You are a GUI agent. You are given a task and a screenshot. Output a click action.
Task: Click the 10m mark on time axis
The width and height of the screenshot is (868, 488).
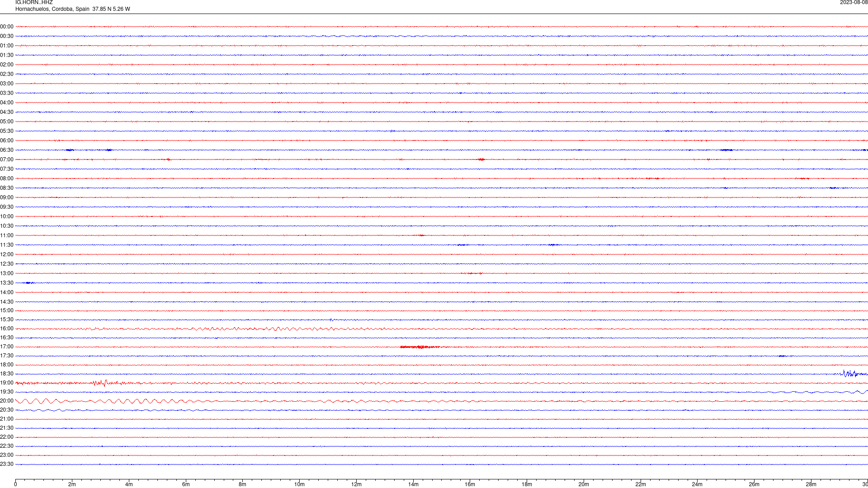(x=299, y=484)
